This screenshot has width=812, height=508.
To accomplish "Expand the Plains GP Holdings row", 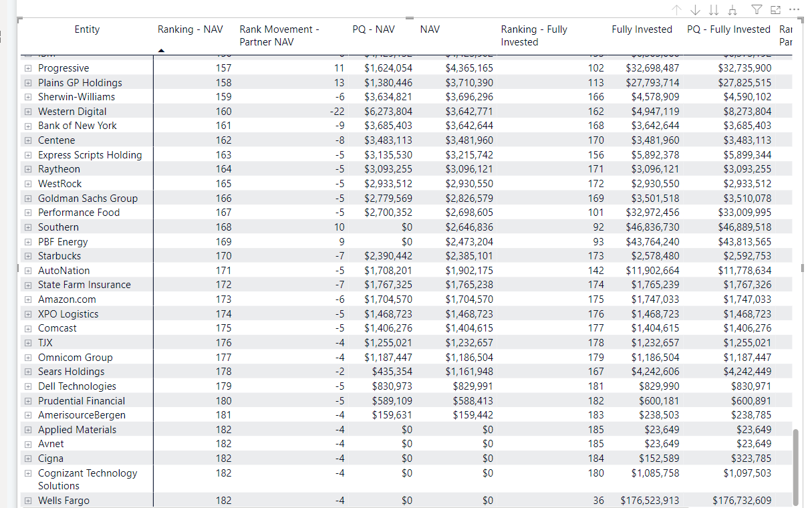I will (28, 83).
